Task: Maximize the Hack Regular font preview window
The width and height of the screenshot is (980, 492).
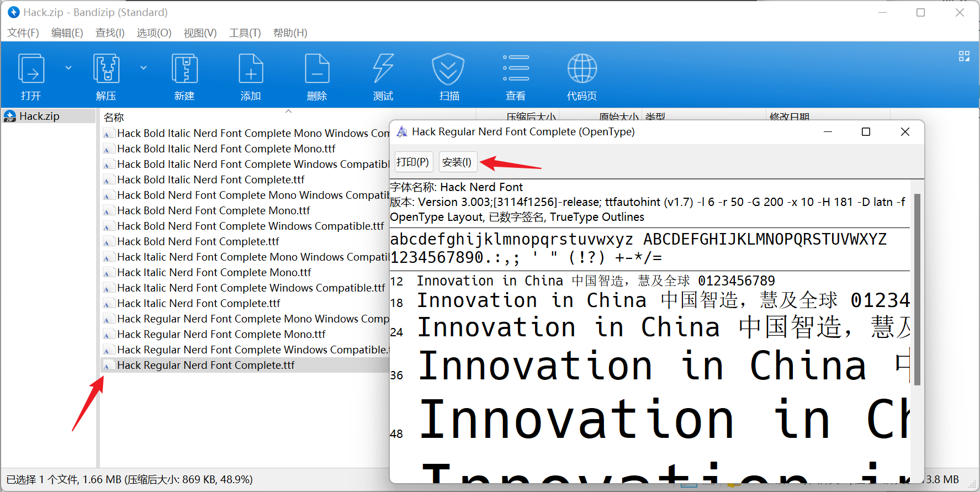Action: 866,132
